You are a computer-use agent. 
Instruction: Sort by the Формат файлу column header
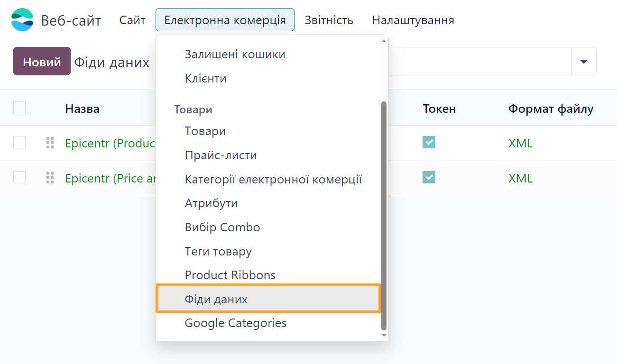[x=551, y=109]
